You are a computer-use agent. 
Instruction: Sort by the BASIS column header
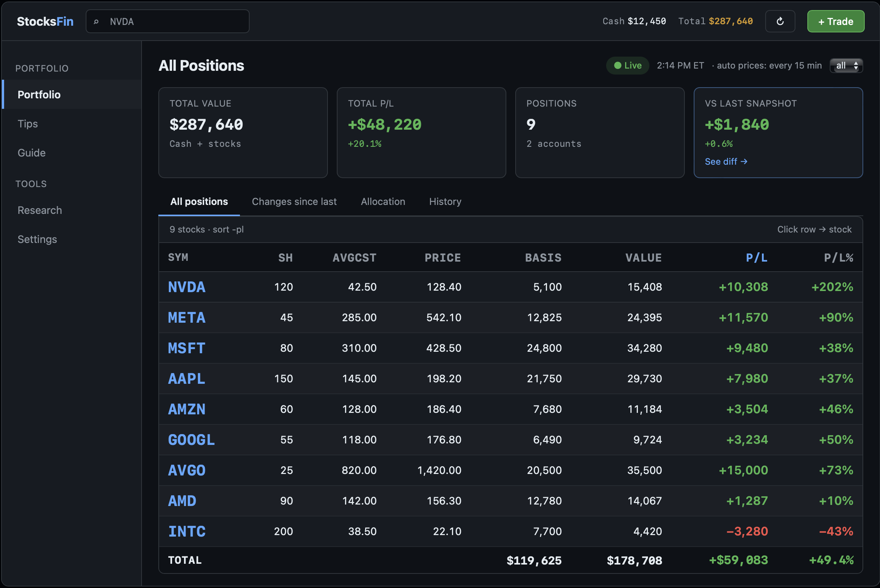pyautogui.click(x=543, y=257)
